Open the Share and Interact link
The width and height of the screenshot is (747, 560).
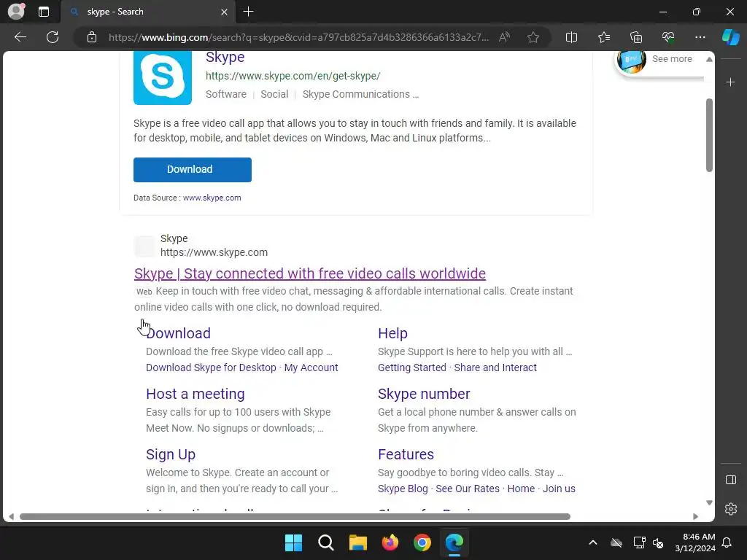495,367
